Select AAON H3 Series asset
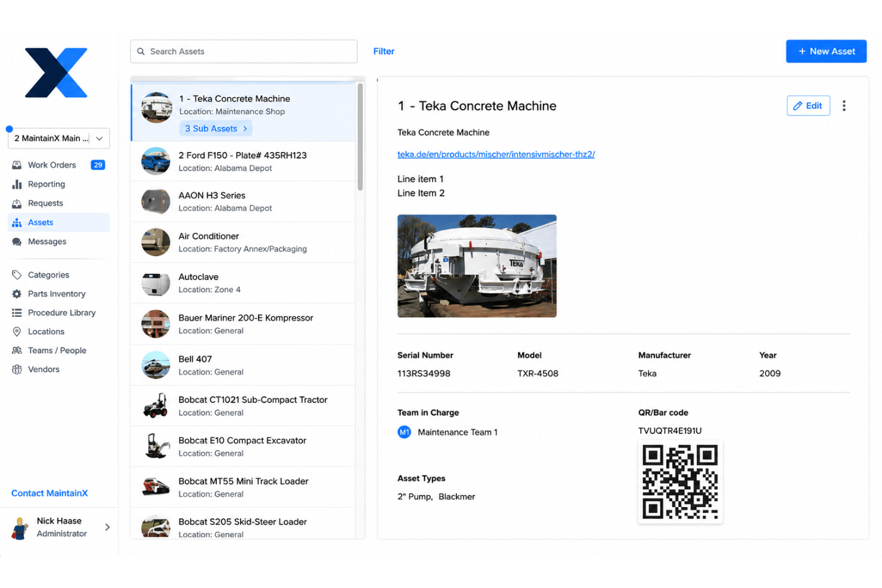Viewport: 882px width, 588px height. [243, 201]
